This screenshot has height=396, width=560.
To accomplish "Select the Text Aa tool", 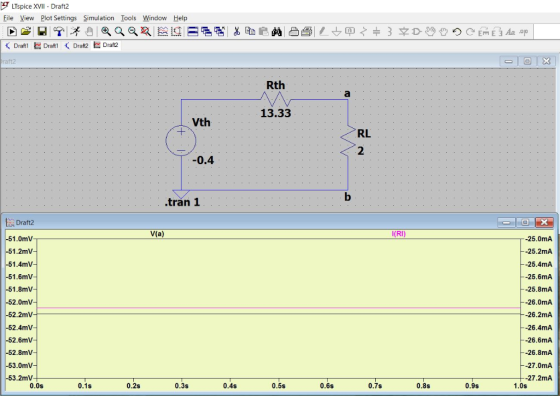I will 510,32.
